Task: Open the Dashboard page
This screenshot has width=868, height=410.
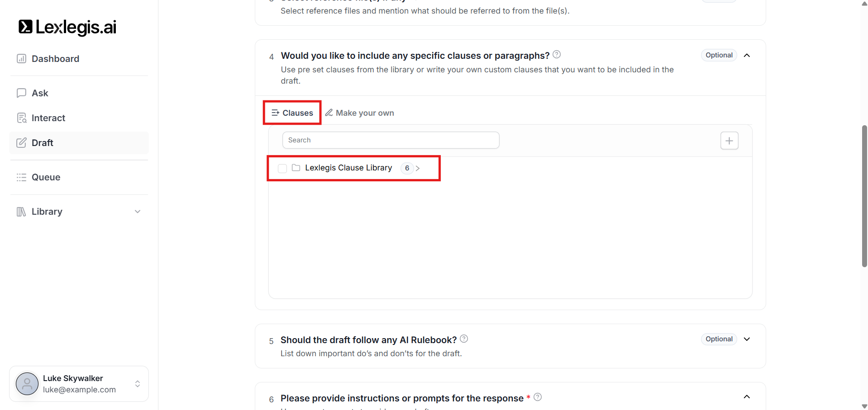Action: point(55,59)
